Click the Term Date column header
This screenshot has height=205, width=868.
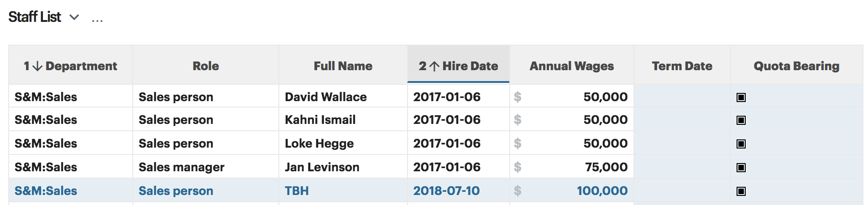tap(682, 66)
